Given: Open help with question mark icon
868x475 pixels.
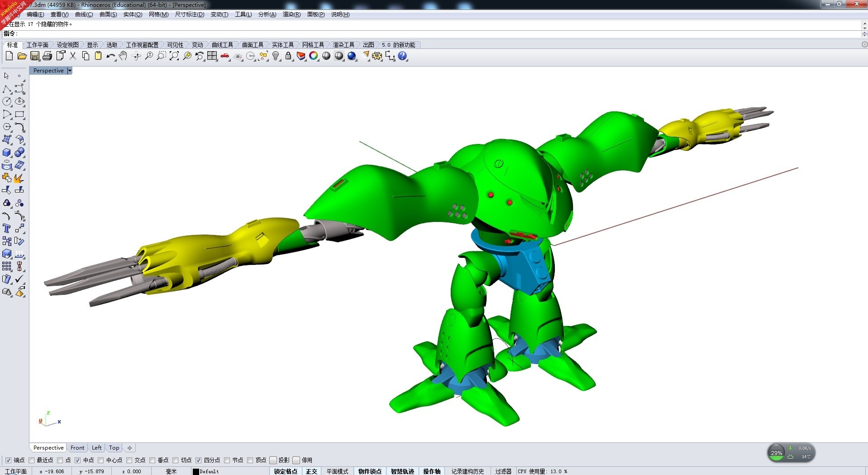Looking at the screenshot, I should click(402, 56).
